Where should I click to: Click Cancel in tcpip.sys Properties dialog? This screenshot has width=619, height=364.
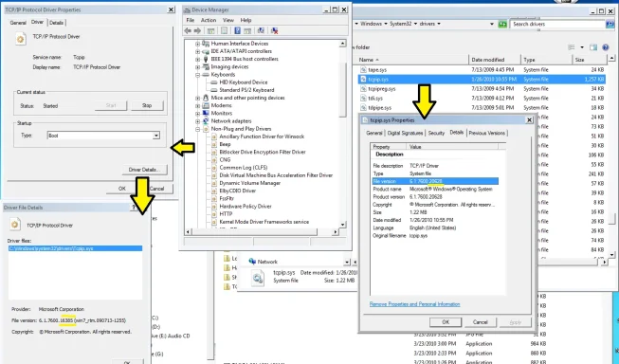pos(480,322)
